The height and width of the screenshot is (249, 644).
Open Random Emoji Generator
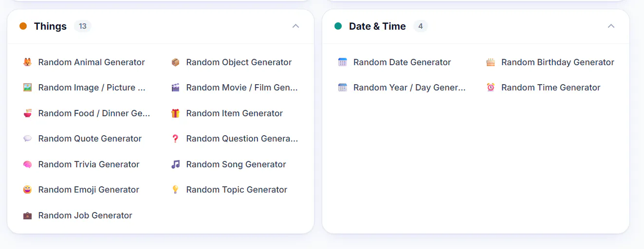[89, 190]
